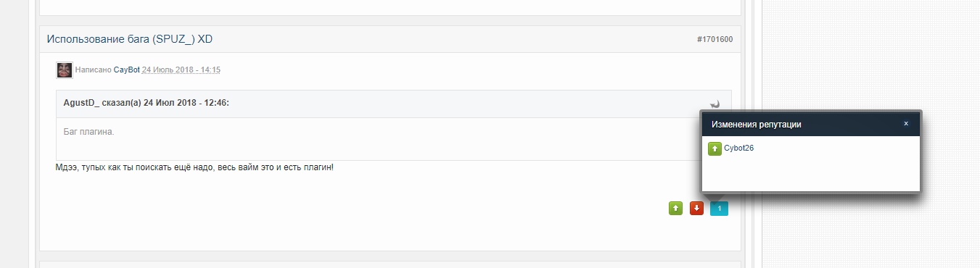Upvote the post with green arrow button
This screenshot has width=980, height=268.
[x=675, y=209]
